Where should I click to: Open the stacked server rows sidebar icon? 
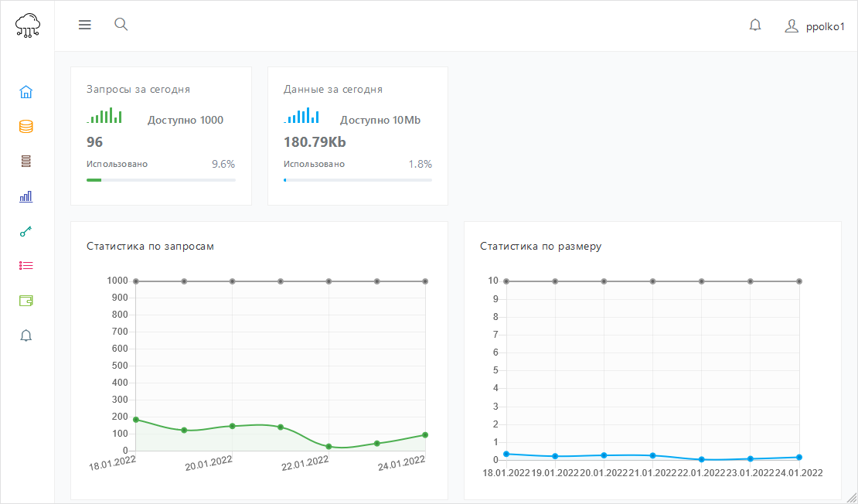(26, 162)
